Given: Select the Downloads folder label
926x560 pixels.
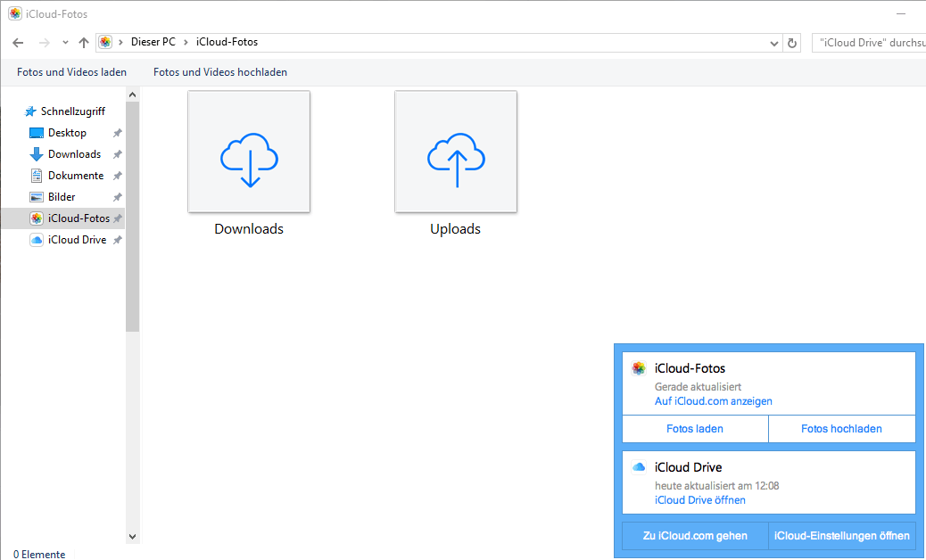Looking at the screenshot, I should tap(249, 229).
